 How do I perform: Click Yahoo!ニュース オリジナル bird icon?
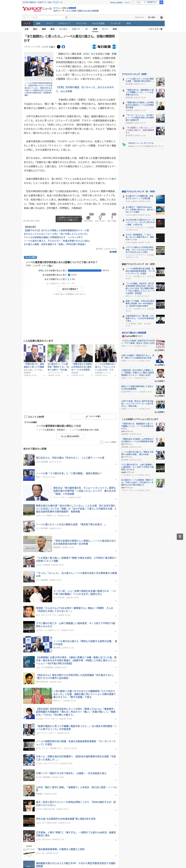125,144
